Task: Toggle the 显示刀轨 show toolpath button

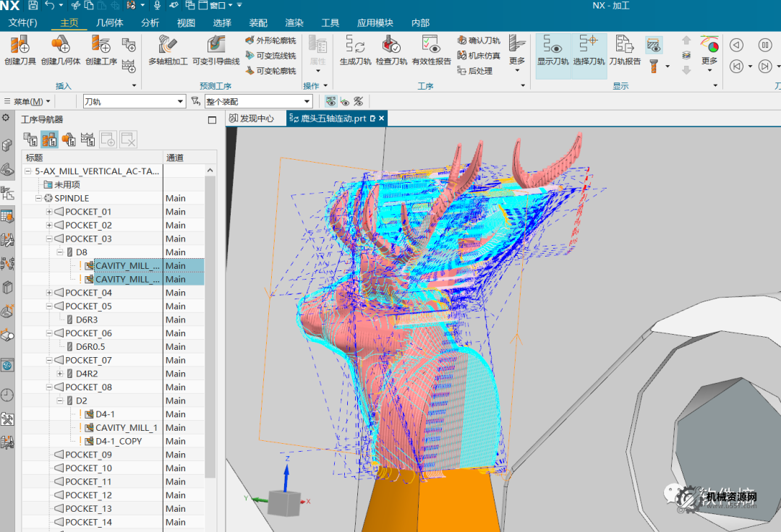Action: (552, 45)
